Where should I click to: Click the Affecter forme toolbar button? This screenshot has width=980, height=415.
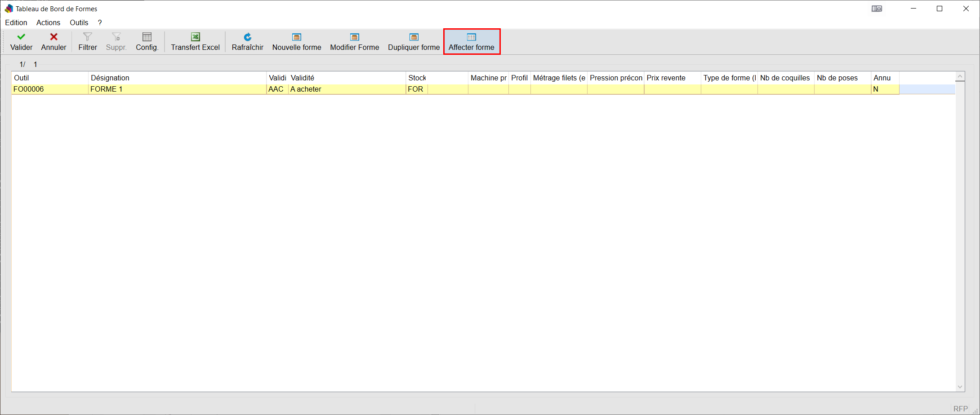[x=472, y=42]
